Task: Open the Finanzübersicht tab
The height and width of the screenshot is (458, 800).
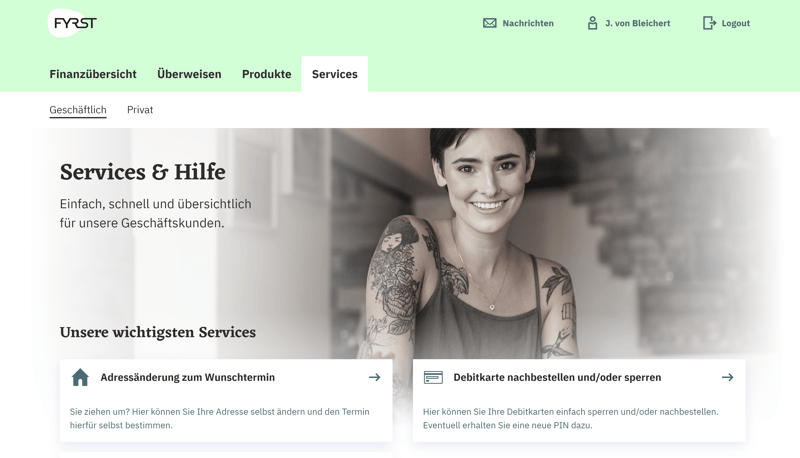Action: coord(93,74)
